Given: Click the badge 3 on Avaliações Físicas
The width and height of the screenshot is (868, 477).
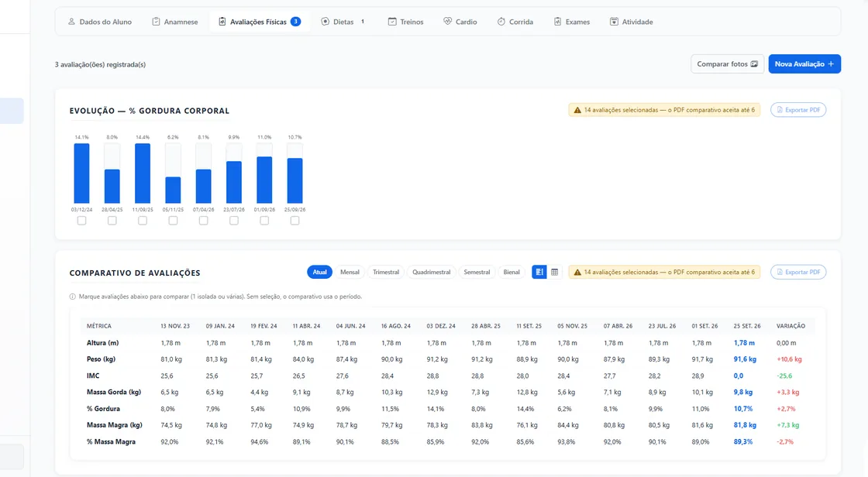Looking at the screenshot, I should point(295,22).
